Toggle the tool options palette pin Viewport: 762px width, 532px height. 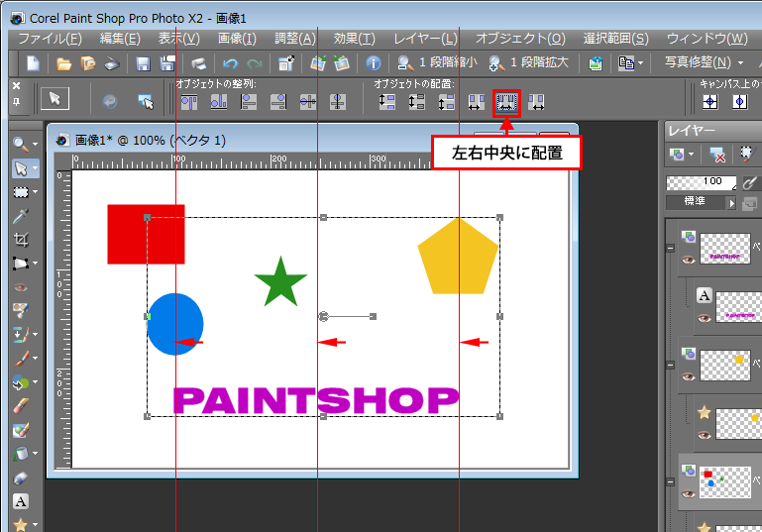17,102
